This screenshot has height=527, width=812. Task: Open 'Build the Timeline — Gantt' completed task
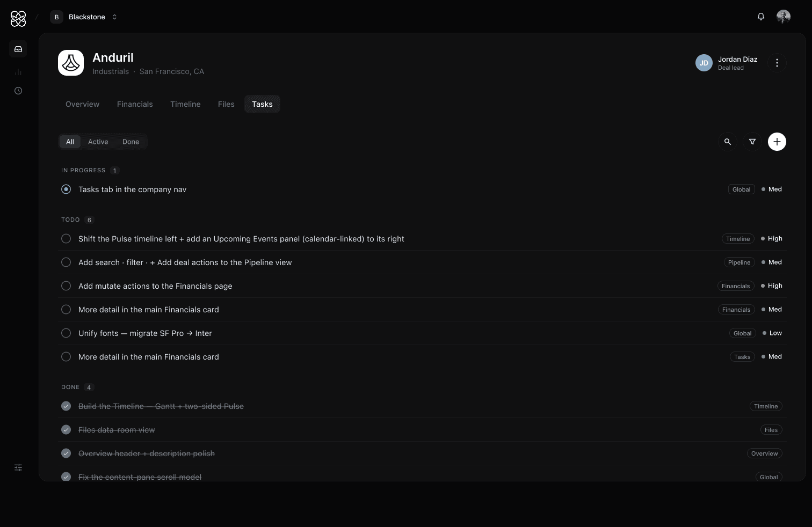coord(161,406)
